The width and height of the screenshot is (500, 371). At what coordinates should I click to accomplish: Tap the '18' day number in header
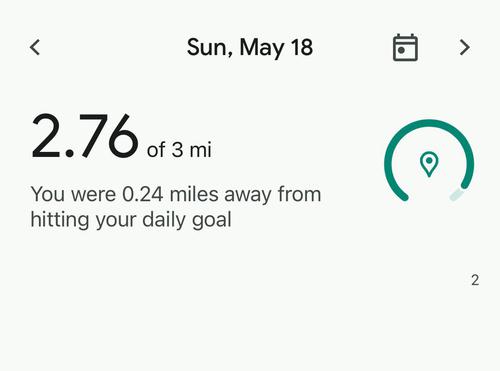pyautogui.click(x=302, y=47)
